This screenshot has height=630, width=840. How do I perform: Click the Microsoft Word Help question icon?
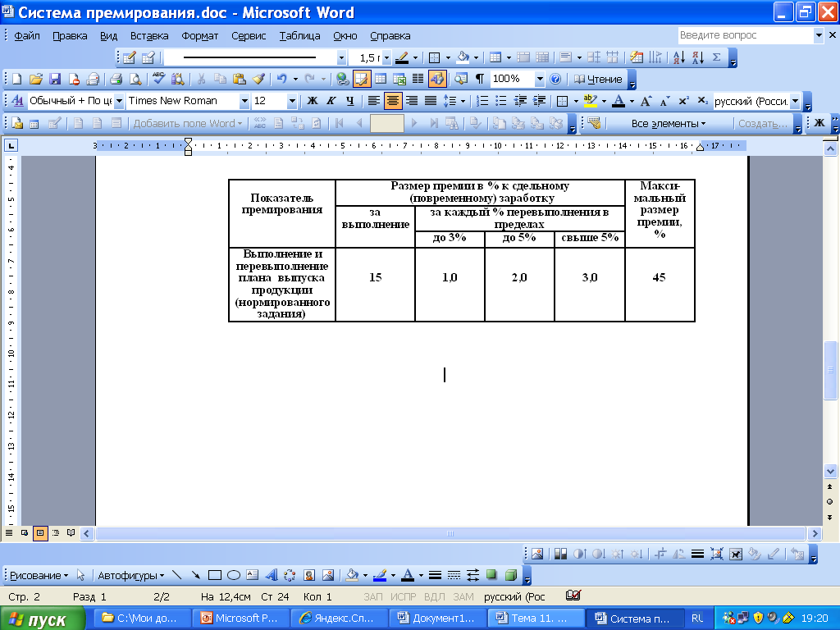point(555,80)
